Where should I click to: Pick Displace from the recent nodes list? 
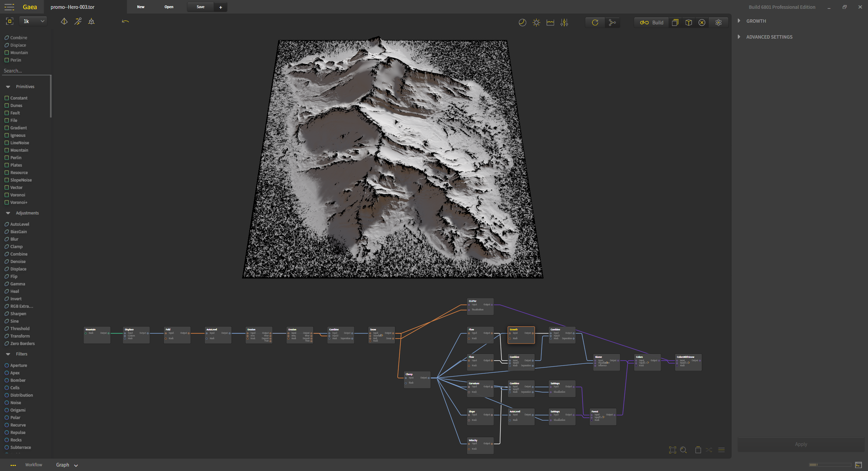(x=15, y=45)
